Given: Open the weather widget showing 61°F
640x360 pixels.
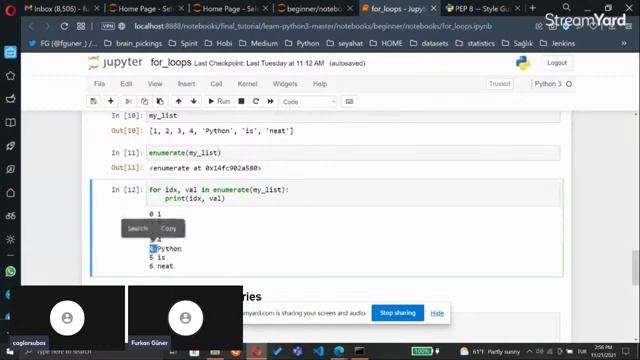Looking at the screenshot, I should click(x=490, y=351).
